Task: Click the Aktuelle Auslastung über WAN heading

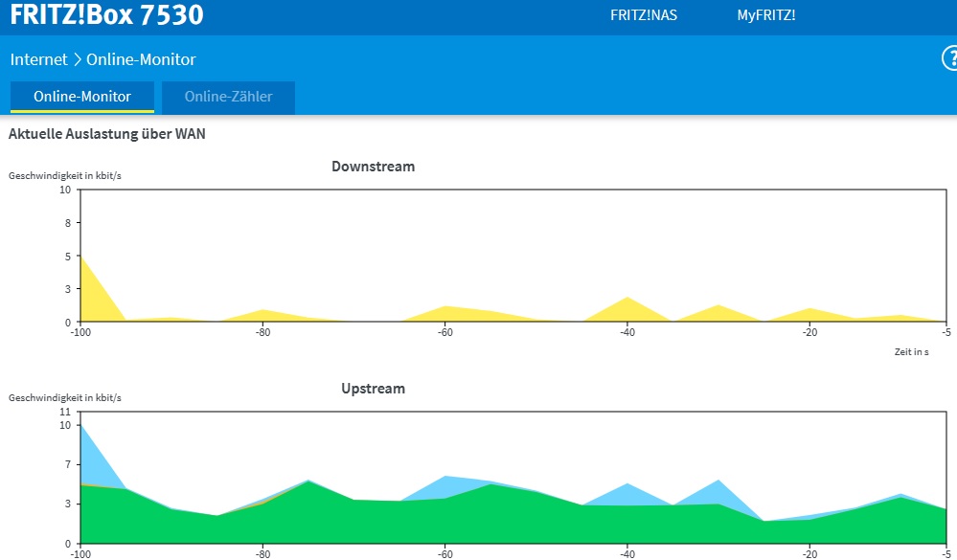Action: tap(106, 134)
